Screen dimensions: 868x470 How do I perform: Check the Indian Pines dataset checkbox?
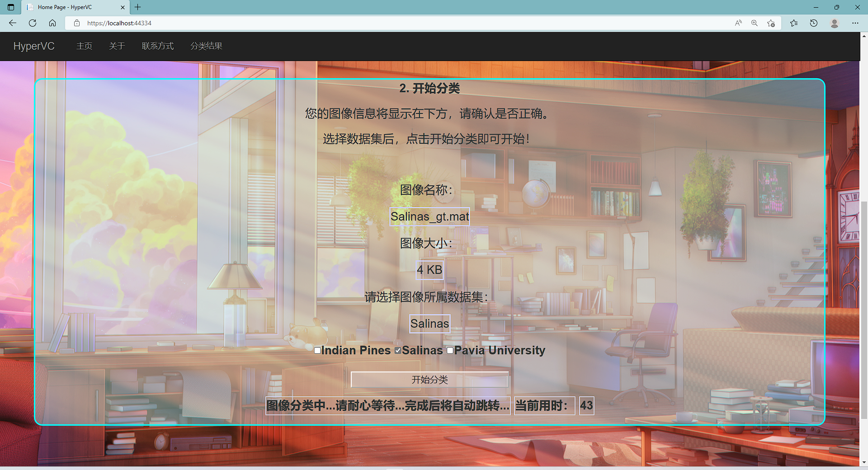(x=317, y=351)
